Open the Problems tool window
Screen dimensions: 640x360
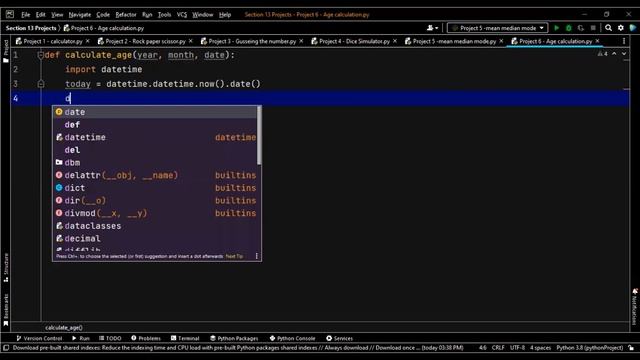click(146, 338)
